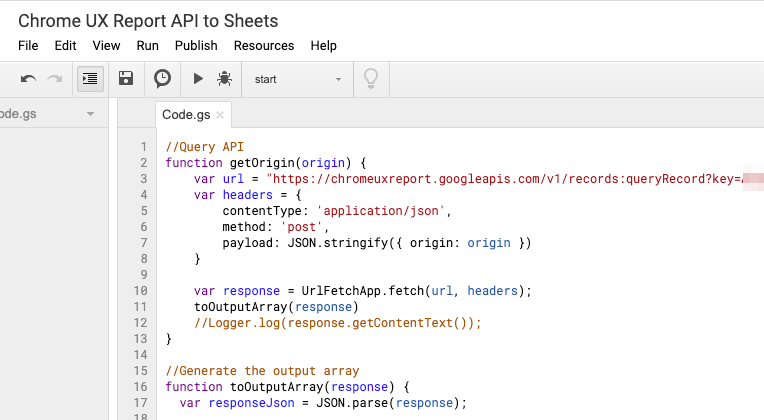764x420 pixels.
Task: Click the 'post' method string
Action: (301, 227)
